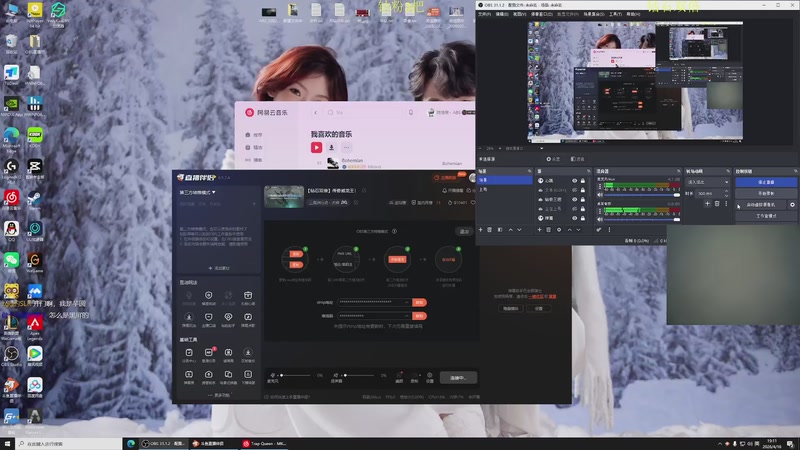
Task: Open 第三方推流模式 mode dropdown
Action: click(x=197, y=192)
